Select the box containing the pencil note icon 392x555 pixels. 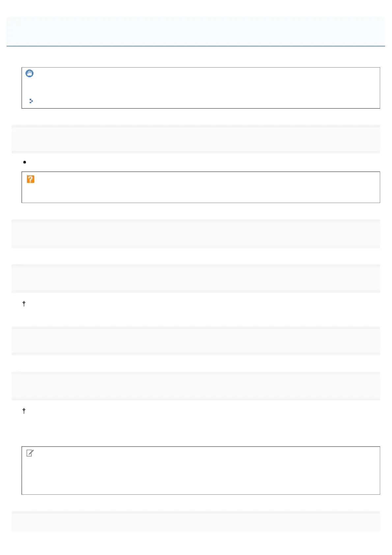coord(201,471)
